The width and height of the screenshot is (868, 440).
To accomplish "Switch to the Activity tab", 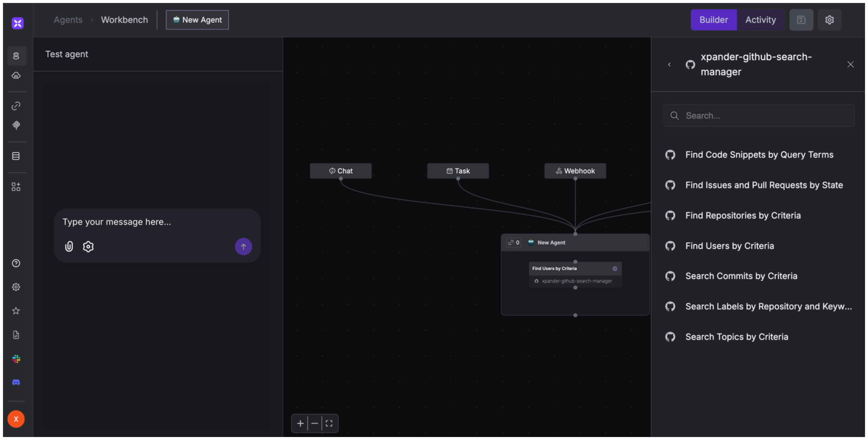I will click(761, 20).
